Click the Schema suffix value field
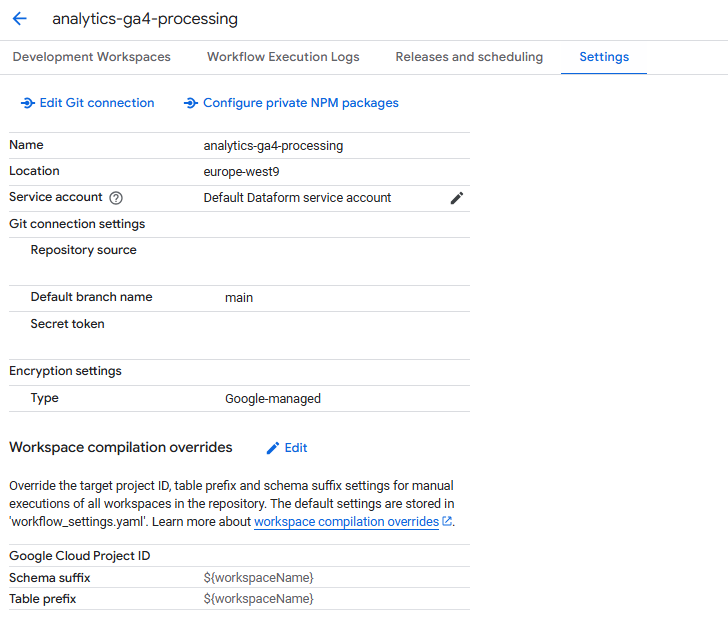 (x=259, y=578)
